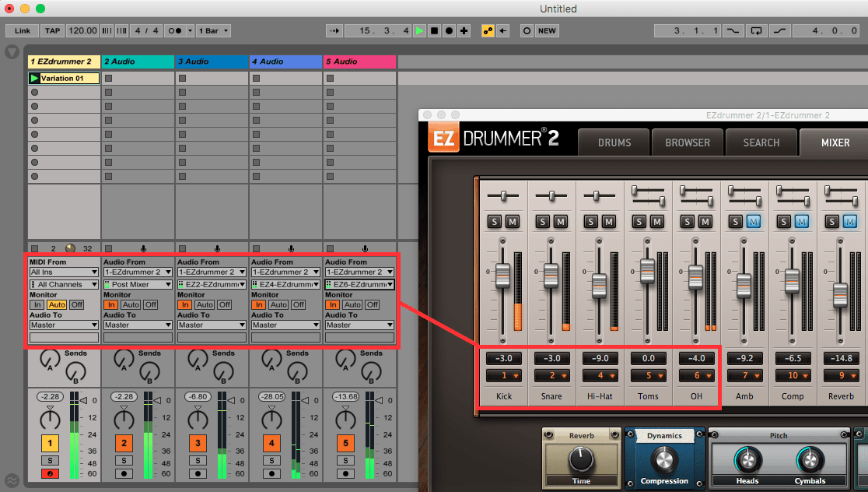Click the clip stop button in 2 Audio's first slot
This screenshot has width=868, height=492.
109,78
